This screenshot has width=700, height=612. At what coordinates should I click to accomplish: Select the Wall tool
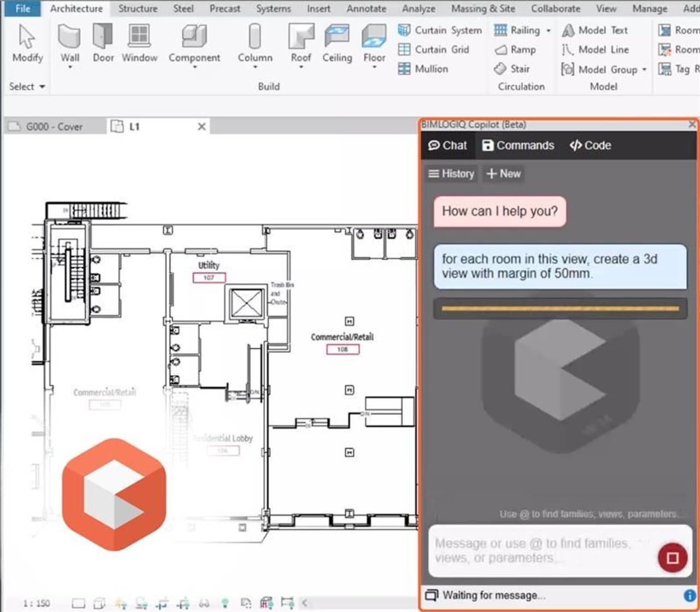(x=69, y=44)
